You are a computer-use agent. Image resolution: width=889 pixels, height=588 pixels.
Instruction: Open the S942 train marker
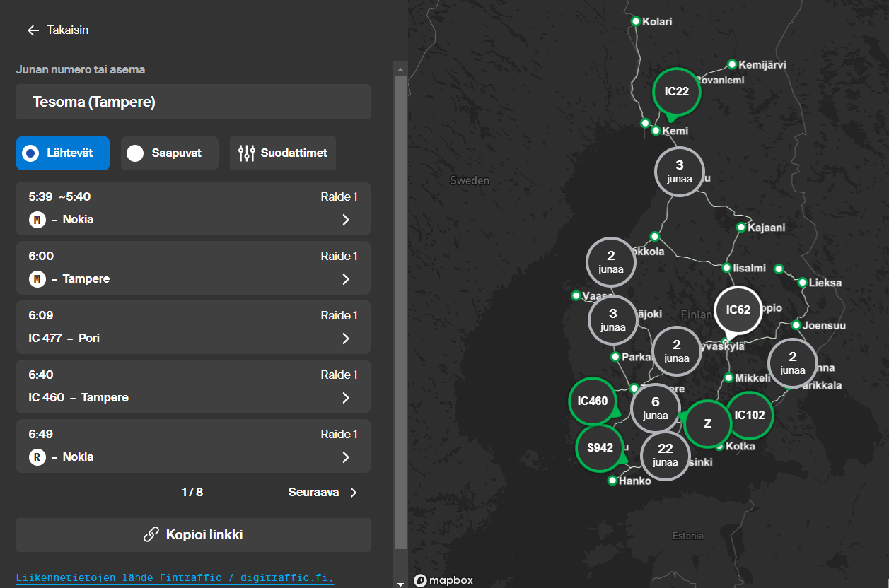[x=599, y=447]
